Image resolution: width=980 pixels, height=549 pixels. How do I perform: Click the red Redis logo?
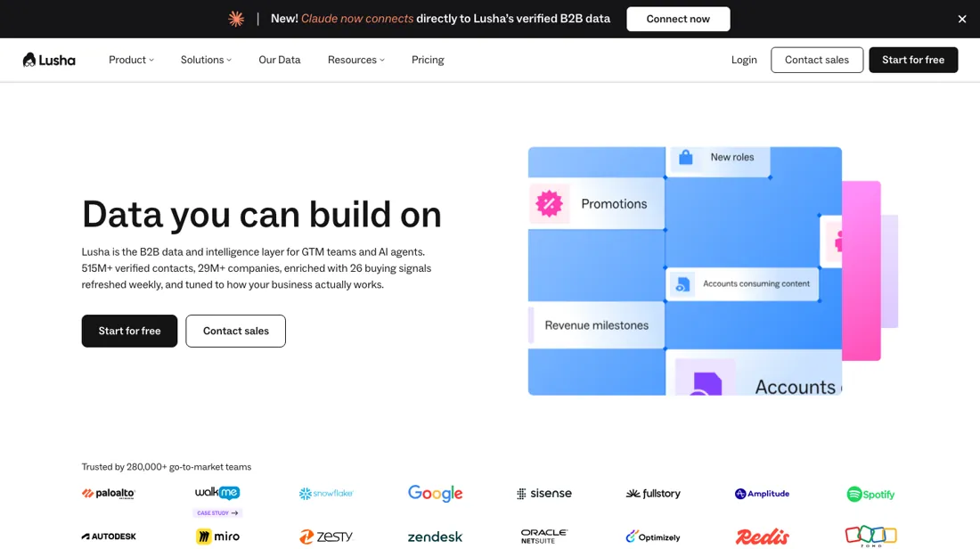click(x=762, y=537)
